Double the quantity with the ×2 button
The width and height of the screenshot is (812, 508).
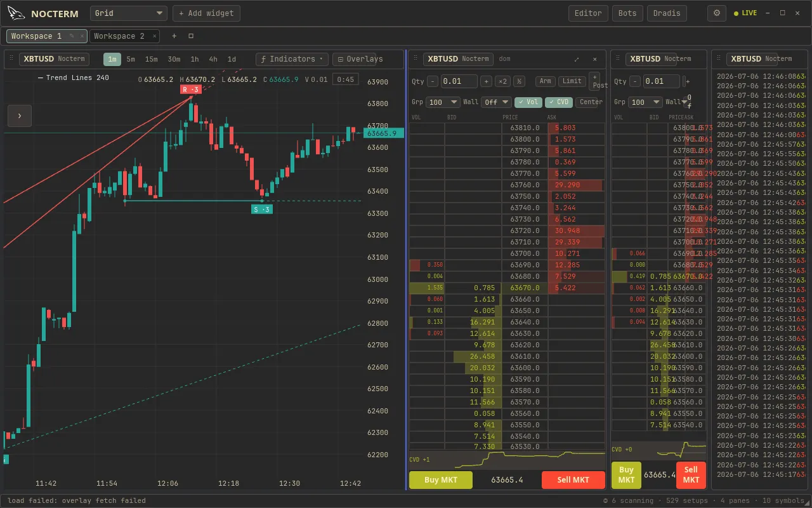(x=502, y=81)
